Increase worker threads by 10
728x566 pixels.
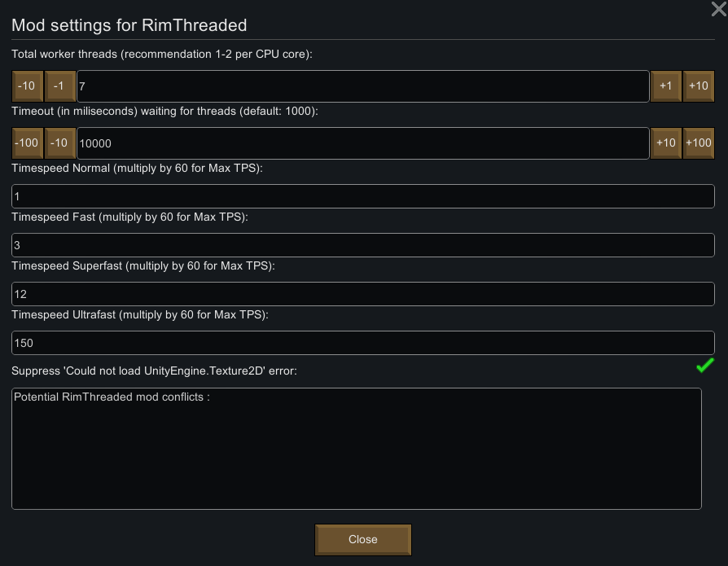(699, 86)
